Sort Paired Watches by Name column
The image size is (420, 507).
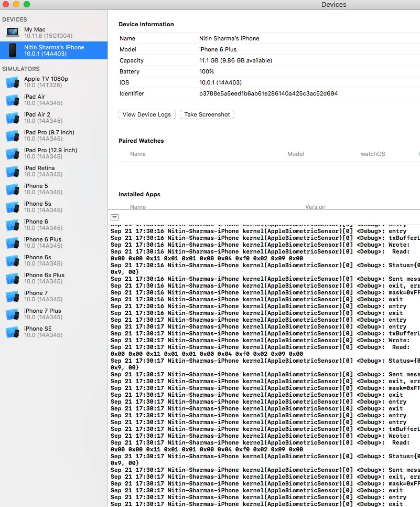pos(138,154)
